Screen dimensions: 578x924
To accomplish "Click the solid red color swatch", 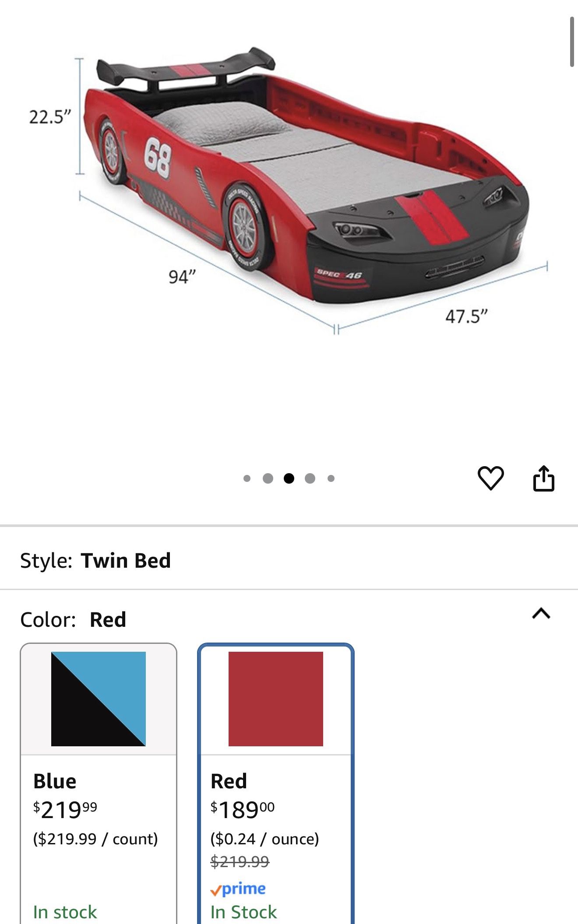I will click(x=276, y=699).
